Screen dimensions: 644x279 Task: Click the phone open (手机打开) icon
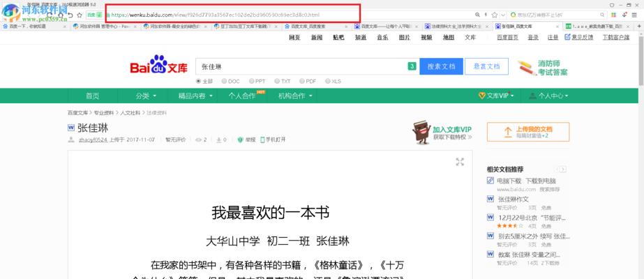[262, 140]
